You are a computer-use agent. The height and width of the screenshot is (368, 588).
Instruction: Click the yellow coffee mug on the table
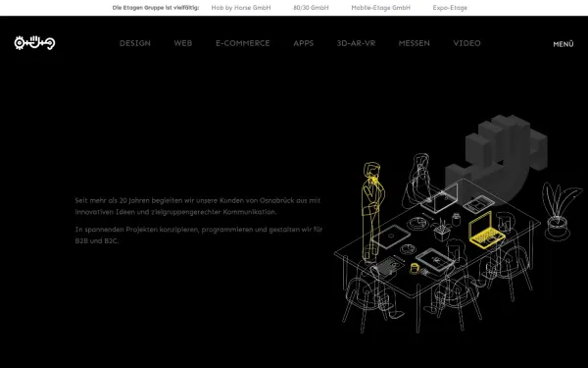(415, 268)
